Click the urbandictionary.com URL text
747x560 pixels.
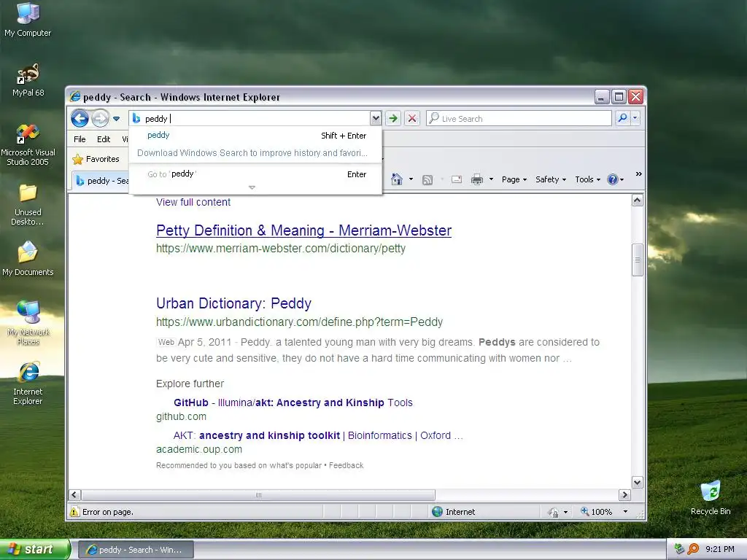pos(299,322)
